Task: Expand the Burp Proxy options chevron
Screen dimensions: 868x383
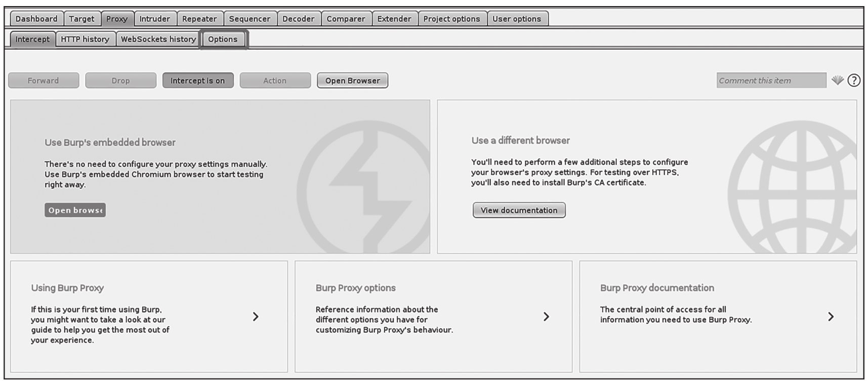Action: click(x=546, y=317)
